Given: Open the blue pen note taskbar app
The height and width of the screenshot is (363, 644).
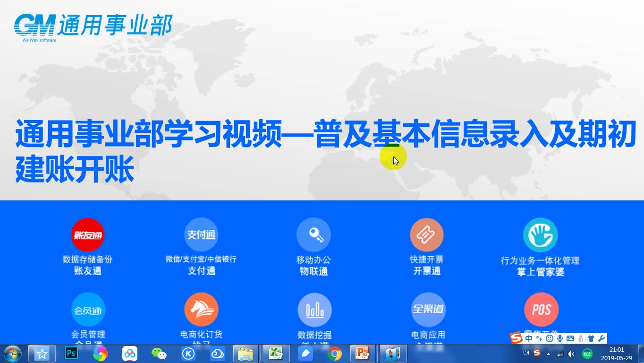Looking at the screenshot, I should pos(305,354).
